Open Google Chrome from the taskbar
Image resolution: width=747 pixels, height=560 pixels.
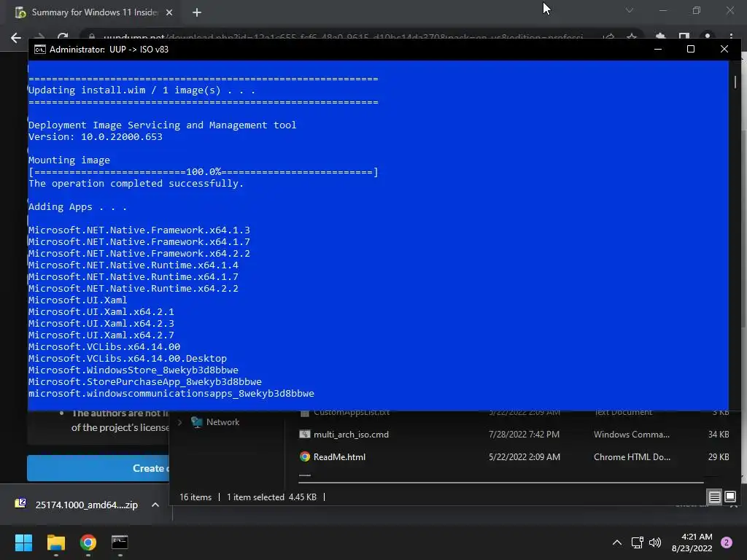pyautogui.click(x=88, y=542)
